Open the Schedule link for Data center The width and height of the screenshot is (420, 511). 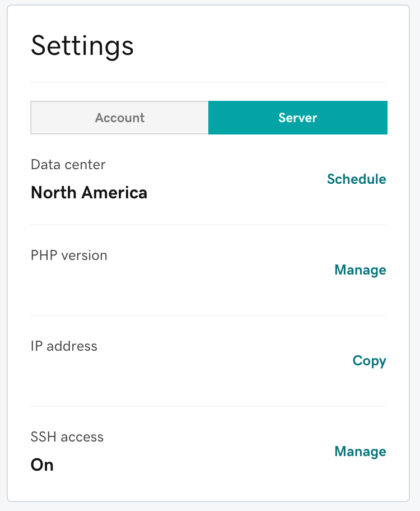(357, 179)
